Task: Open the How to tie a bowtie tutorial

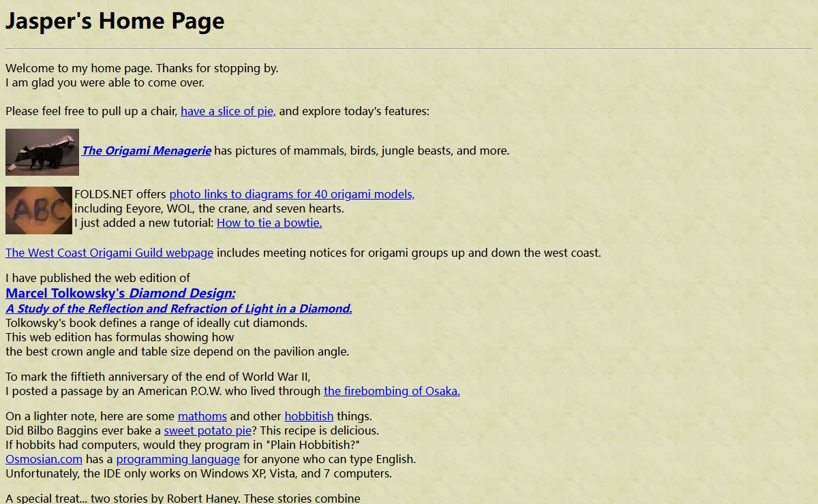Action: click(269, 223)
